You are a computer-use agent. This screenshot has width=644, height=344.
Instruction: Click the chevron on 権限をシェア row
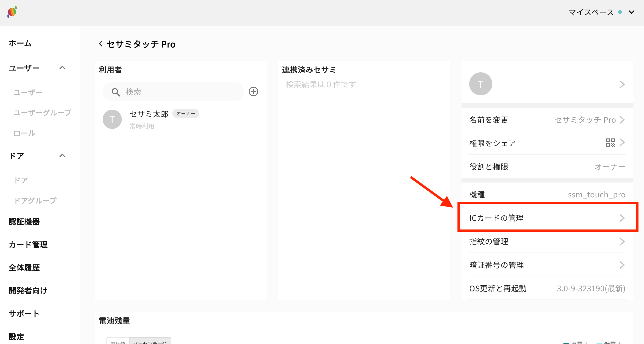[622, 143]
